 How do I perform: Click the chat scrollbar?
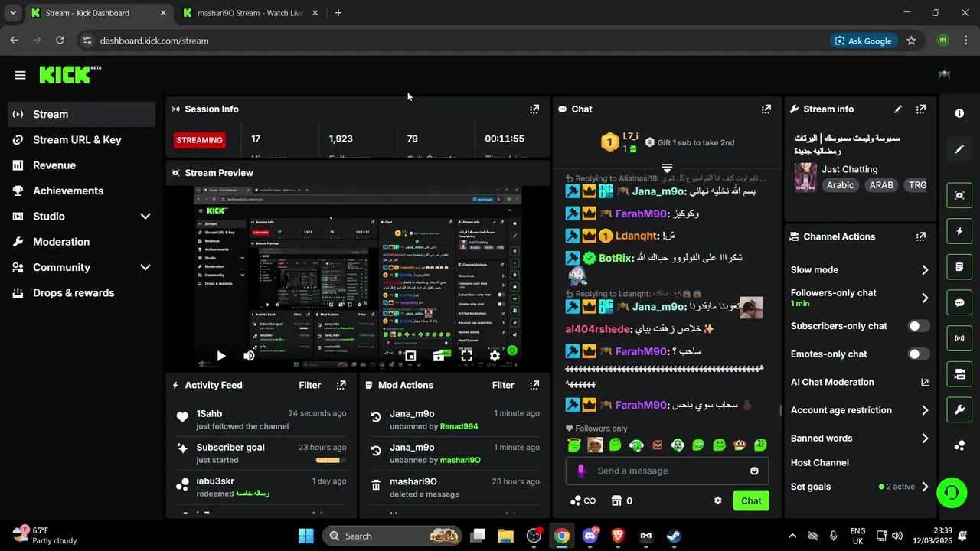click(780, 410)
